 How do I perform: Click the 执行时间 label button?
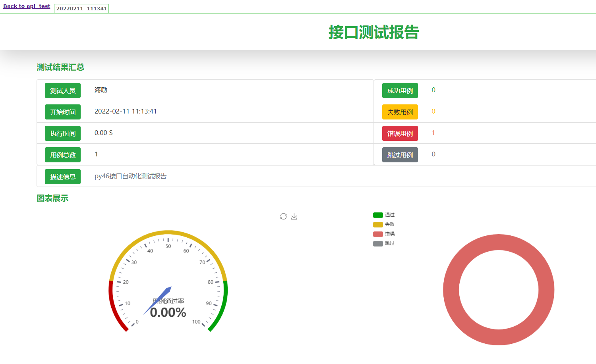[x=63, y=133]
